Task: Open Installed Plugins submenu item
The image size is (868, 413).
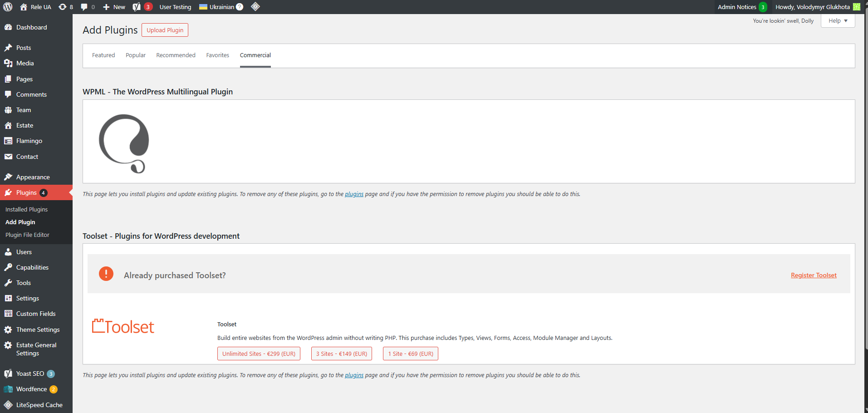Action: (x=26, y=209)
